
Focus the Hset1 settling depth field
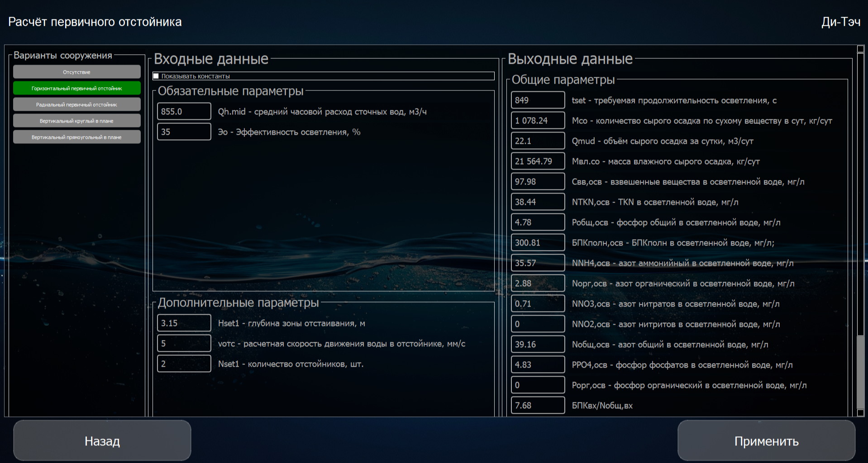pos(184,323)
